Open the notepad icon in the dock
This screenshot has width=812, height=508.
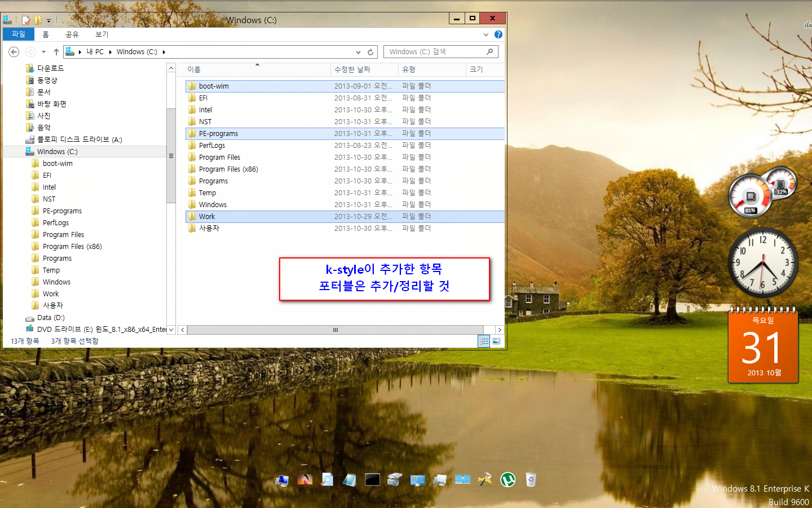coord(350,480)
